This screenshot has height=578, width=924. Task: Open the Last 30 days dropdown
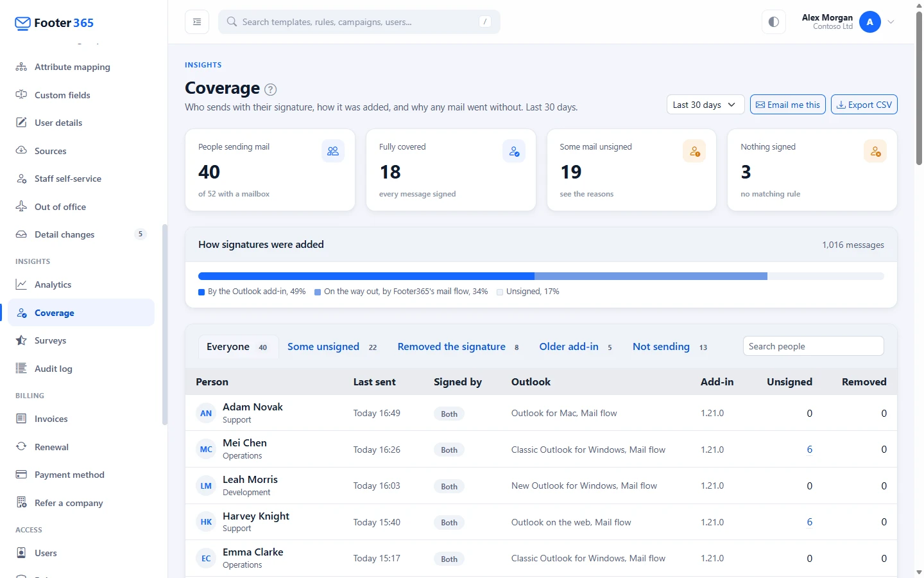706,105
